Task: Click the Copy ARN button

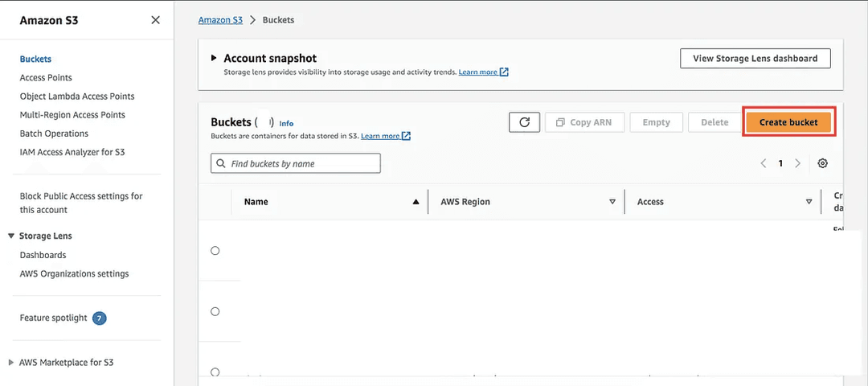Action: click(584, 122)
